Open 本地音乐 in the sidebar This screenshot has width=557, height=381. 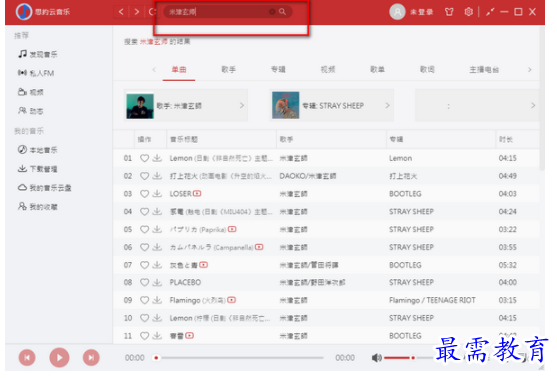coord(38,150)
